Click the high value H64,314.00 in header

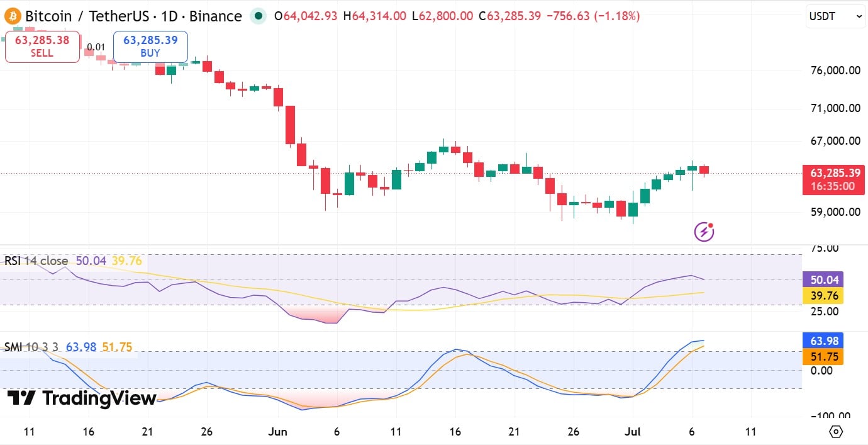click(374, 16)
